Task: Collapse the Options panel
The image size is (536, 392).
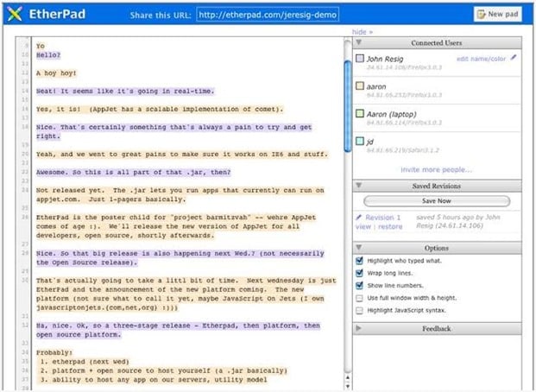Action: [x=358, y=247]
